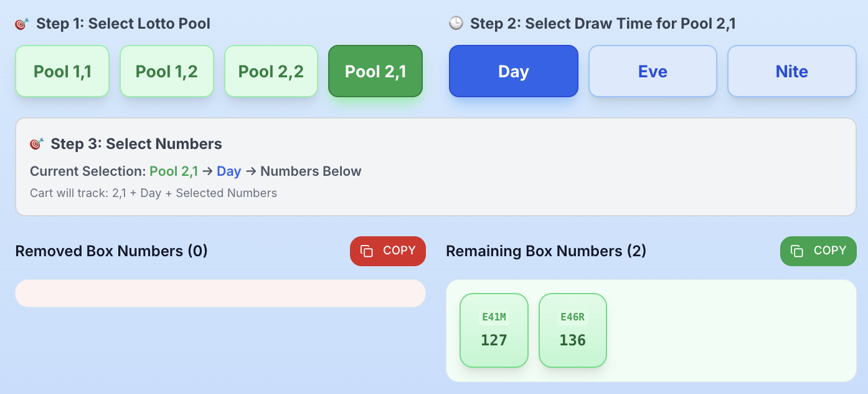Viewport: 868px width, 394px height.
Task: Click the E41M tag label
Action: tap(494, 317)
